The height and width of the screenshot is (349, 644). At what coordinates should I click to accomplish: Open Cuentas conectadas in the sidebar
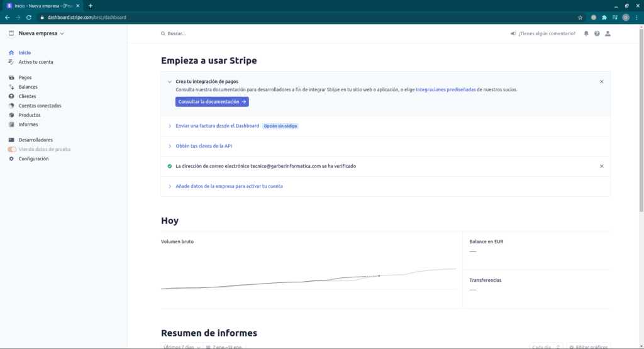40,106
